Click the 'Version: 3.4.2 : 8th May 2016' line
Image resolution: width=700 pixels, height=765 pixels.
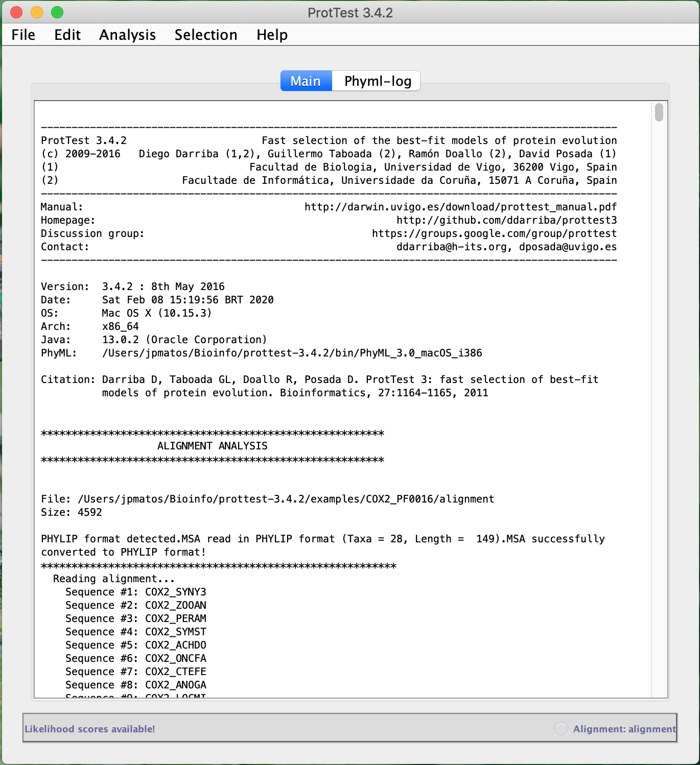[x=133, y=286]
